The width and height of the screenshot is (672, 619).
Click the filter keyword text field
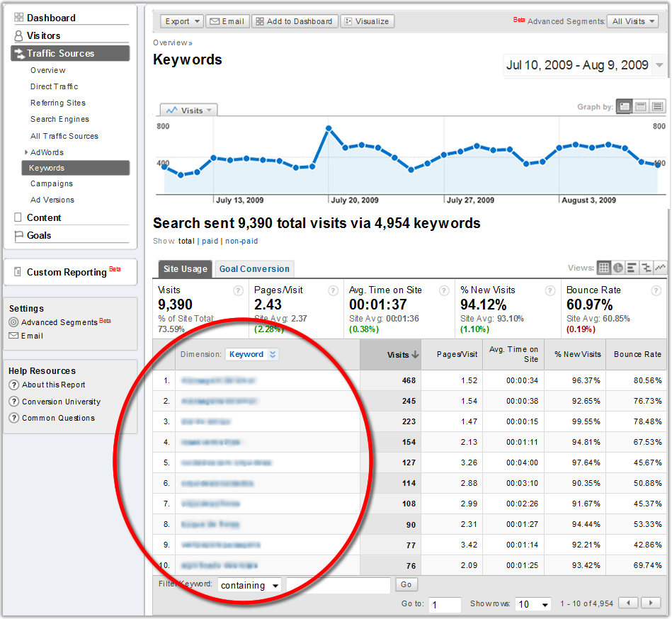point(338,586)
